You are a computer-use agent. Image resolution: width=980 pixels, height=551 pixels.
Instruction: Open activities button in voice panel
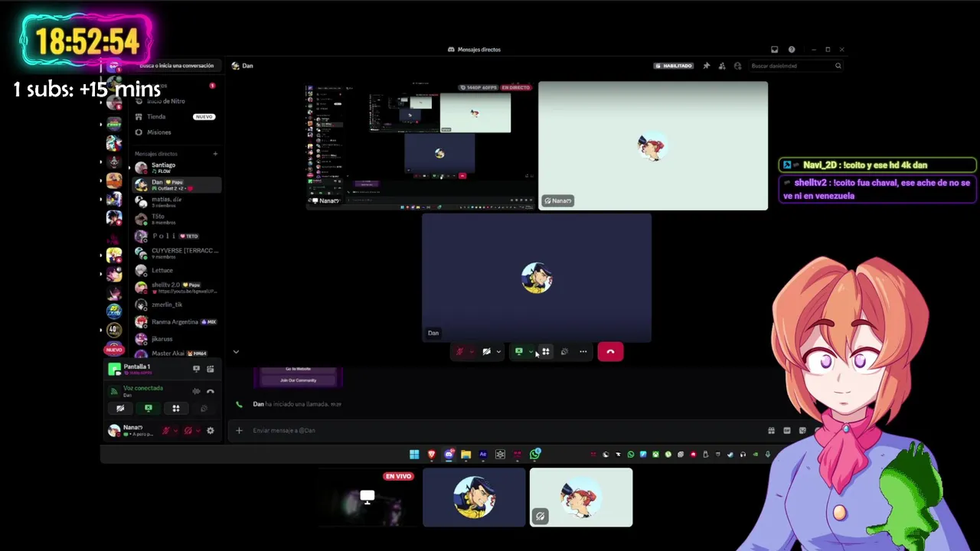[x=176, y=409]
